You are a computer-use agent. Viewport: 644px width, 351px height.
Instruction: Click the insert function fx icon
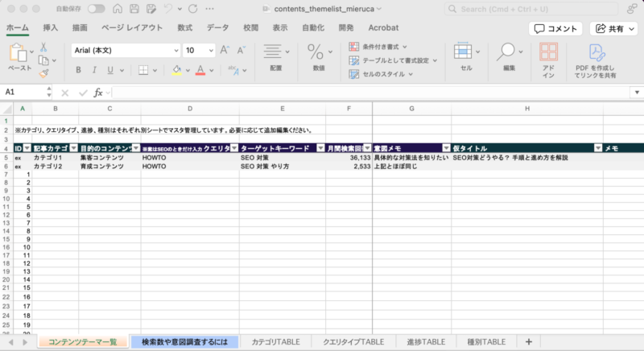coord(98,93)
